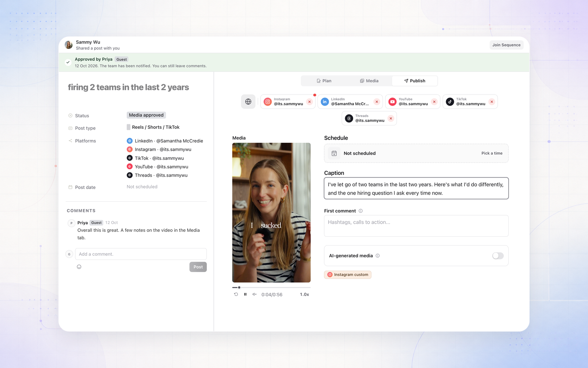Show AI-generated media info tooltip
The height and width of the screenshot is (368, 588).
point(377,256)
